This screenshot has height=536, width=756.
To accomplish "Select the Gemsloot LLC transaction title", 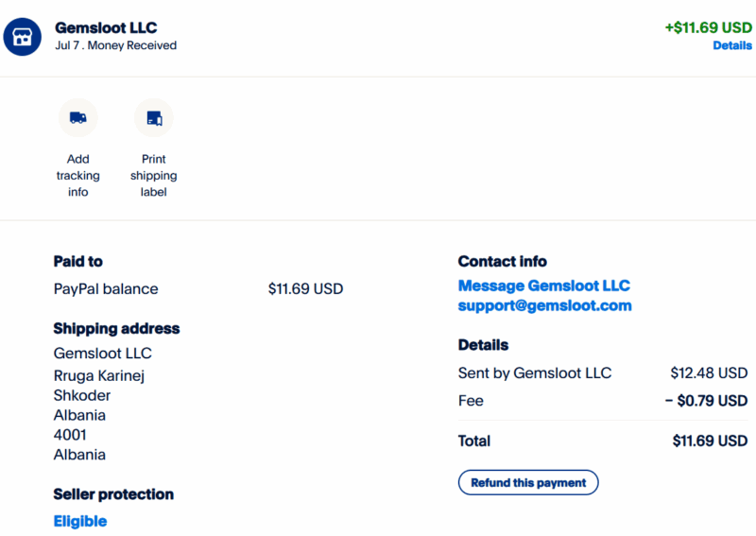I will click(106, 27).
